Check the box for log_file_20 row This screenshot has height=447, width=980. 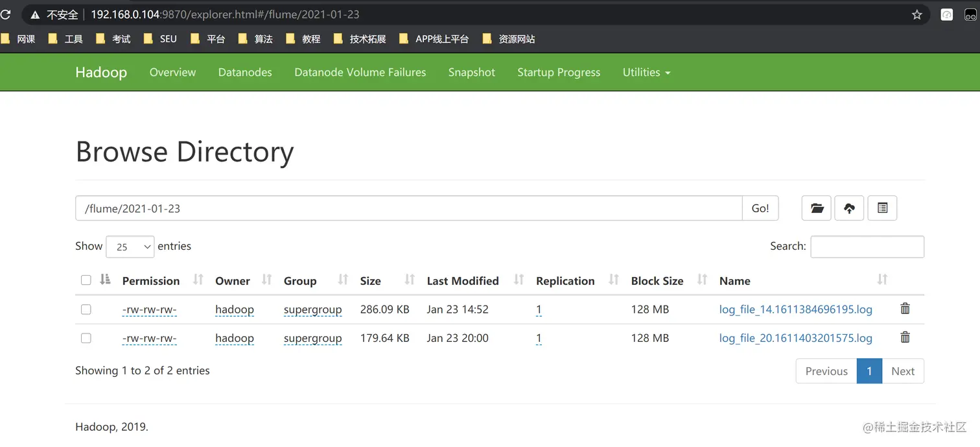(x=86, y=338)
